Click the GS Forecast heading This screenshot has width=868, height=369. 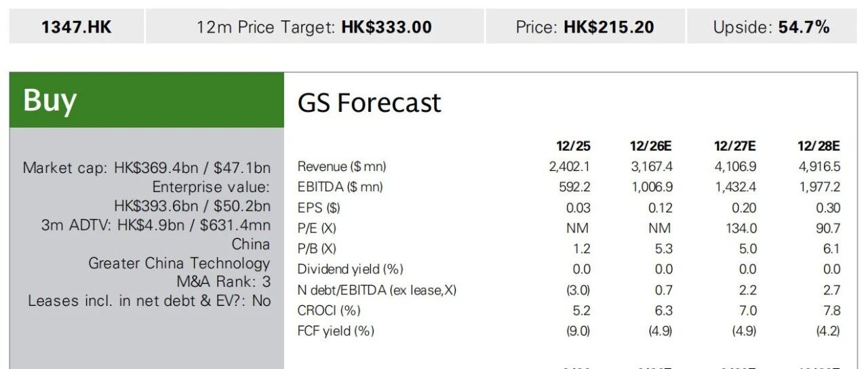coord(369,103)
